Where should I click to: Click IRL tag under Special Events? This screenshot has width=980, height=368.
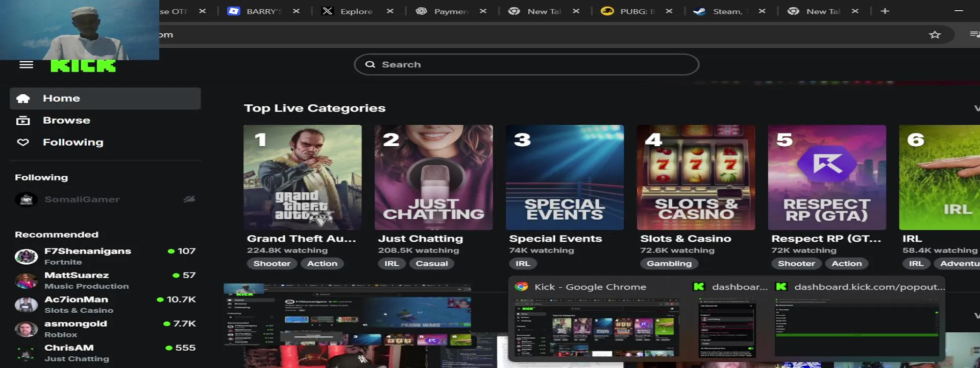[523, 264]
